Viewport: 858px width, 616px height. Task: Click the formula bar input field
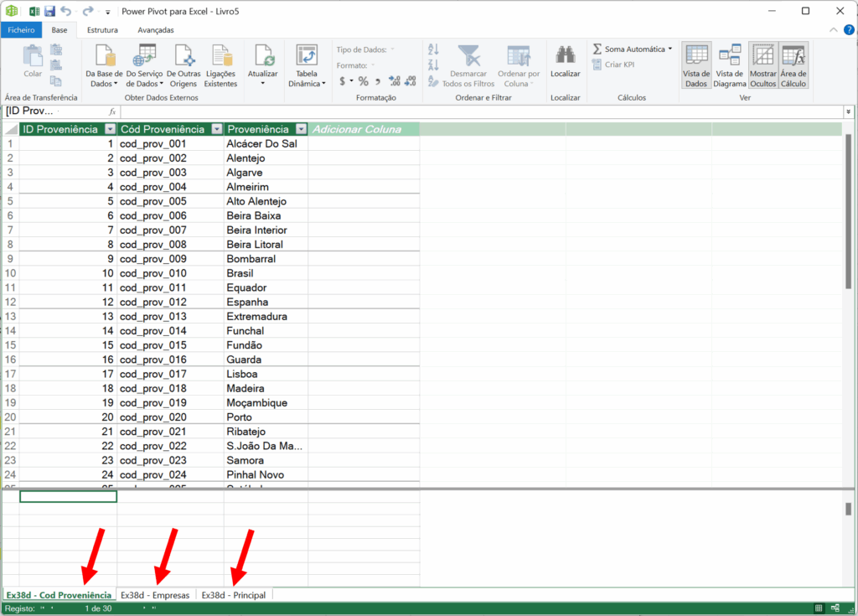click(x=478, y=111)
